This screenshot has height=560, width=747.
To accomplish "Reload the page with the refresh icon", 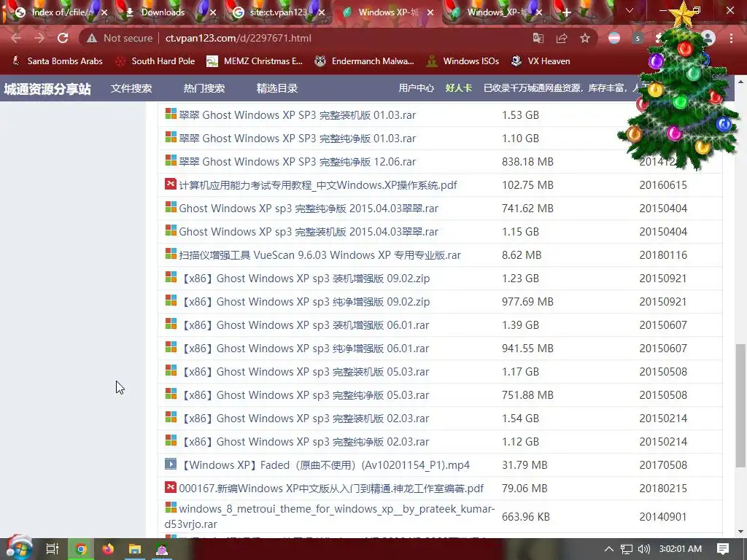I will click(63, 38).
